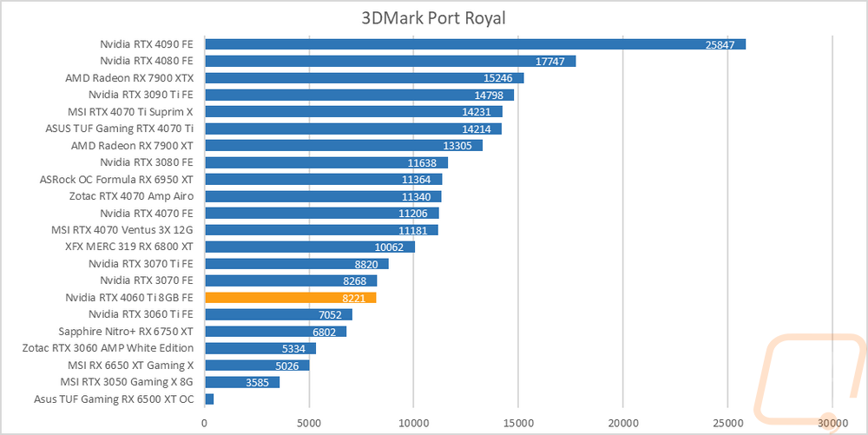Viewport: 868px width, 435px height.
Task: Click the Sapphire Nitro+ RX 6750 XT label
Action: click(x=126, y=332)
